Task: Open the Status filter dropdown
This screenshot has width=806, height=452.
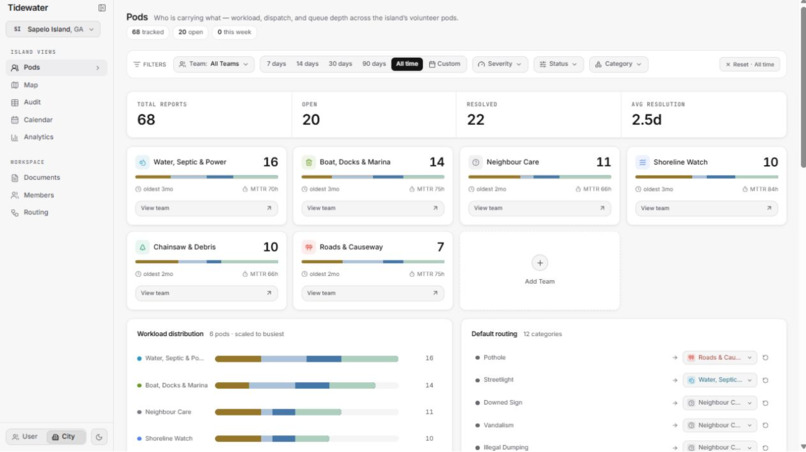Action: 558,64
